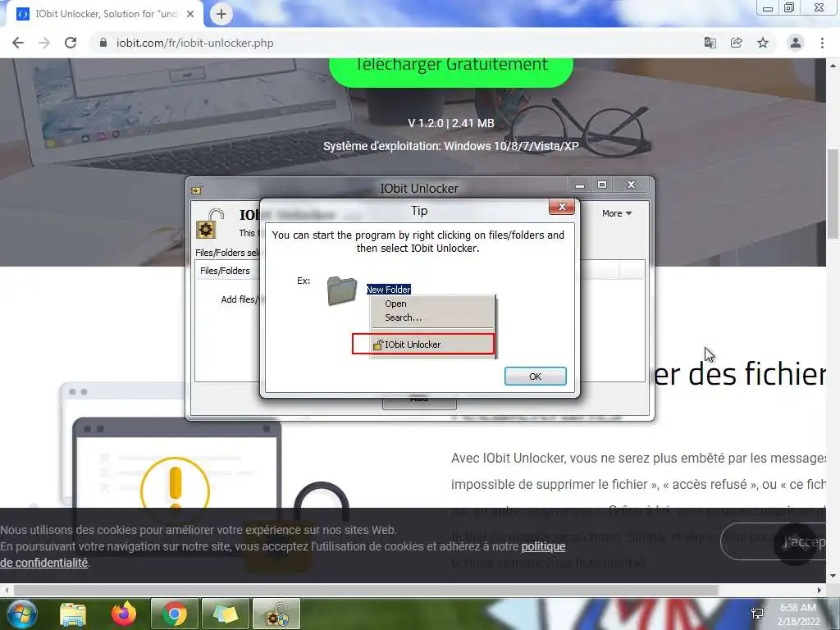Accept cookies with J'accepte button
Viewport: 840px width, 630px height.
775,541
